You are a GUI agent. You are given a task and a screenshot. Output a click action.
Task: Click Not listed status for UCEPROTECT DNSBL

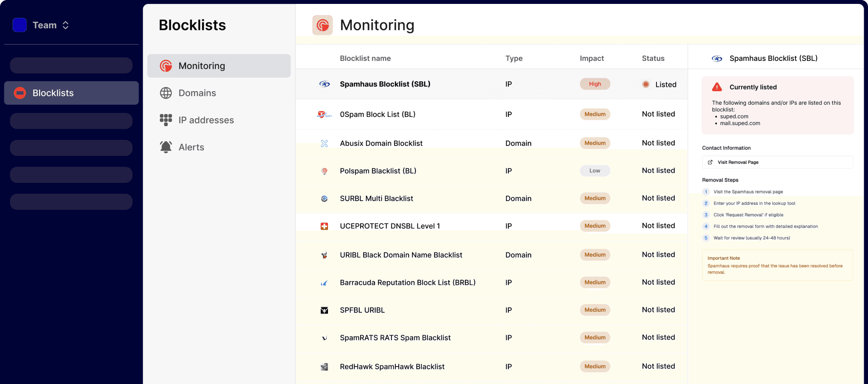click(658, 226)
